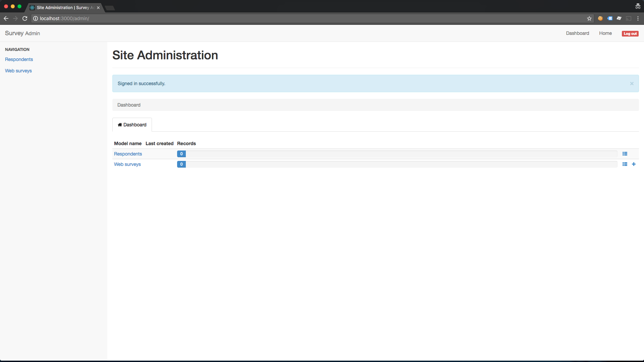This screenshot has height=362, width=644.
Task: Click the cookie extension icon
Action: 600,18
